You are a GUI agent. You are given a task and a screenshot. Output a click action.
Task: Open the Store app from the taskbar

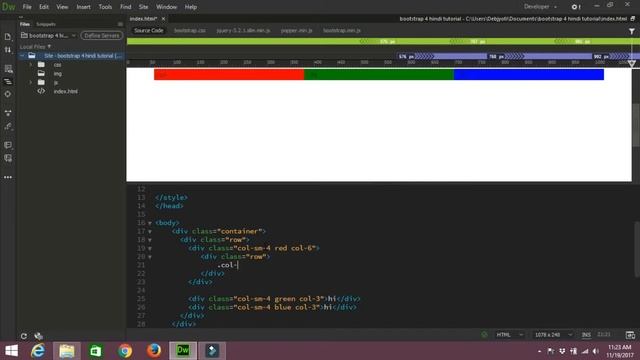96,351
